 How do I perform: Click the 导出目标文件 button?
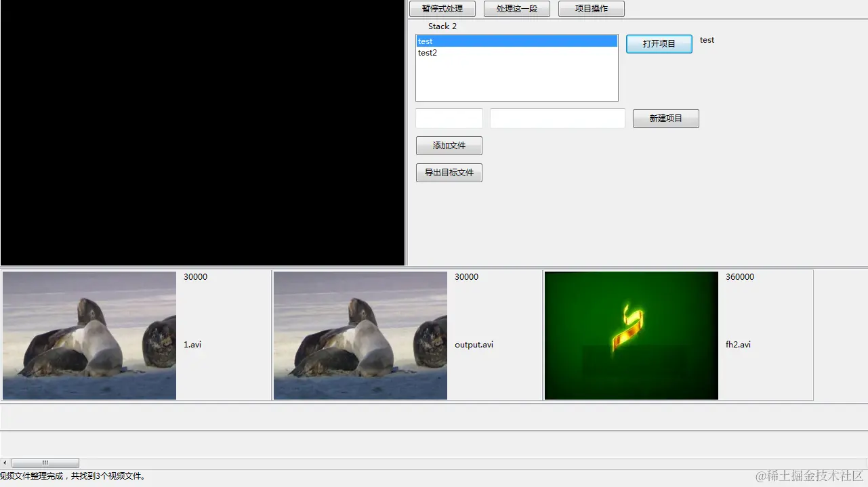(x=449, y=173)
